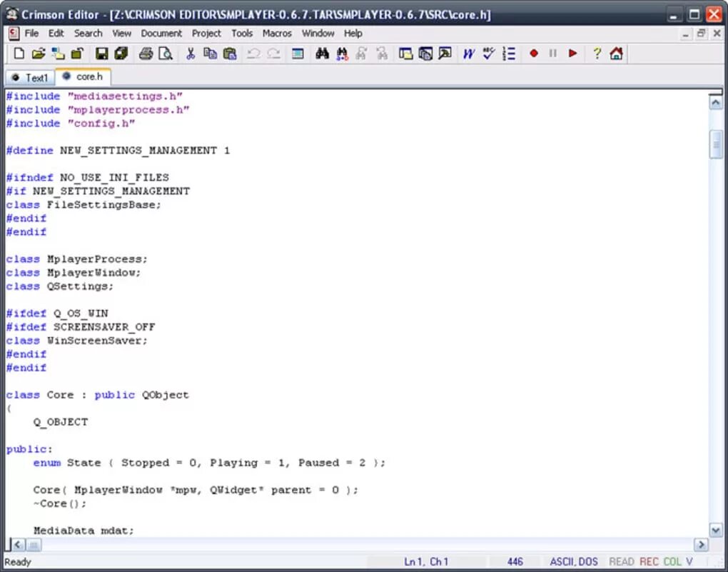Screen dimensions: 728x572
Task: Open Print Preview with the magnifier page icon
Action: [x=166, y=54]
